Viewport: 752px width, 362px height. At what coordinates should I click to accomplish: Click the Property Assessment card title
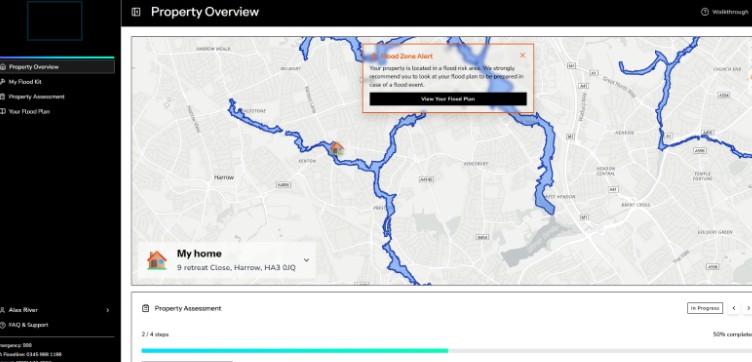(188, 308)
